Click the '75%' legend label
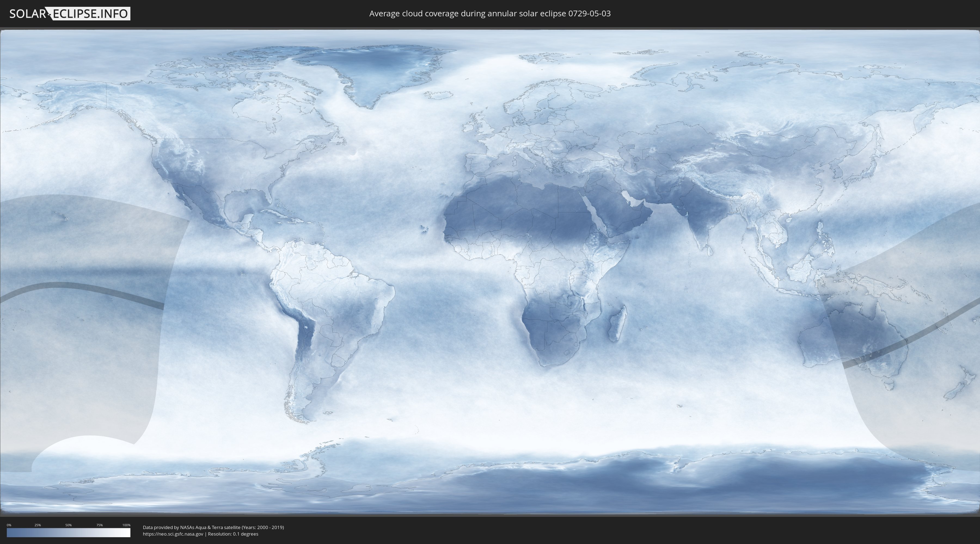Screen dimensions: 980x544 [x=99, y=525]
